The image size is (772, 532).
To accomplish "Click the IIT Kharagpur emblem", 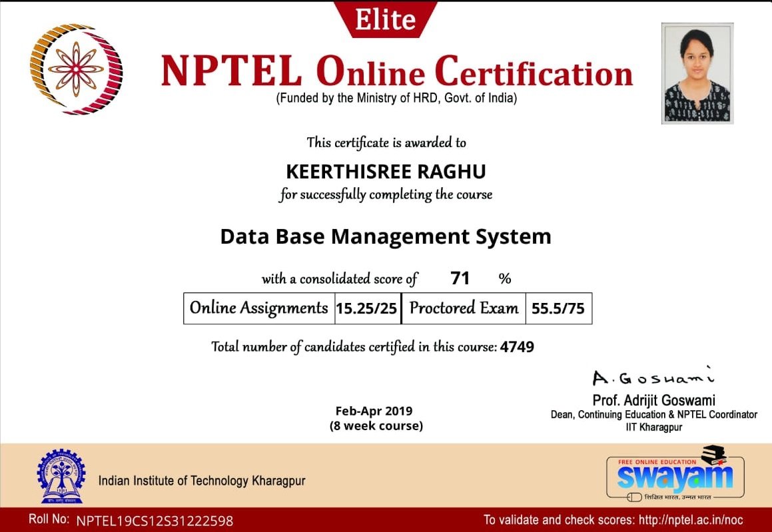I will (x=61, y=476).
